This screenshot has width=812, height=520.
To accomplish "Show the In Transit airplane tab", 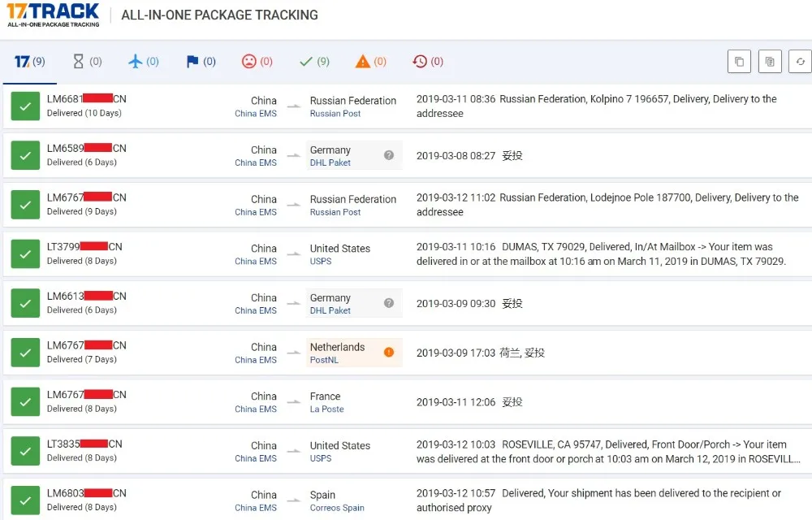I will coord(144,62).
